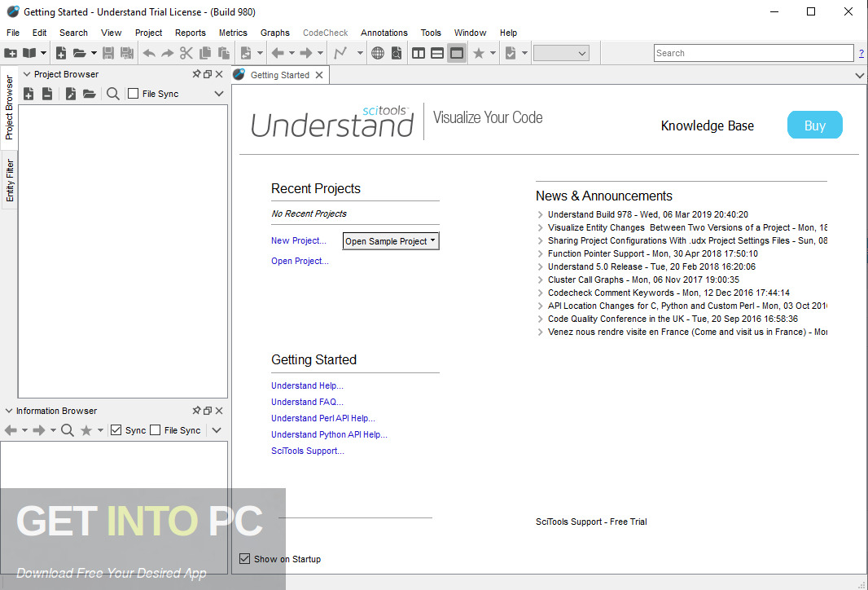Open the Graphs menu
Screen dimensions: 868x590
(x=275, y=33)
